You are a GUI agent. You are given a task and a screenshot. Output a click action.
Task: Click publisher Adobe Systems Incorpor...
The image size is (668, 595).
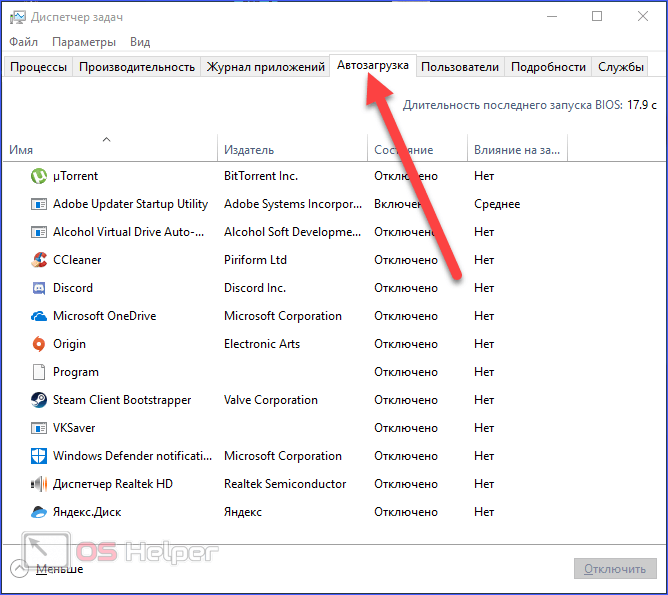[x=293, y=204]
